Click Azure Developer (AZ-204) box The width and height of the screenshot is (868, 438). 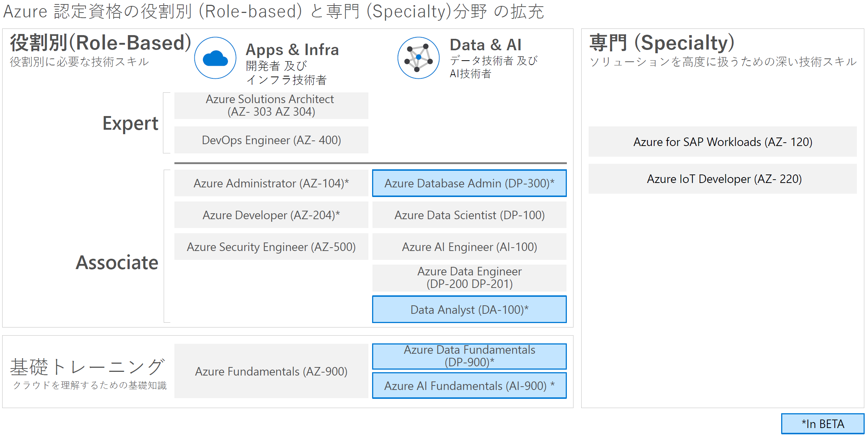pyautogui.click(x=271, y=215)
